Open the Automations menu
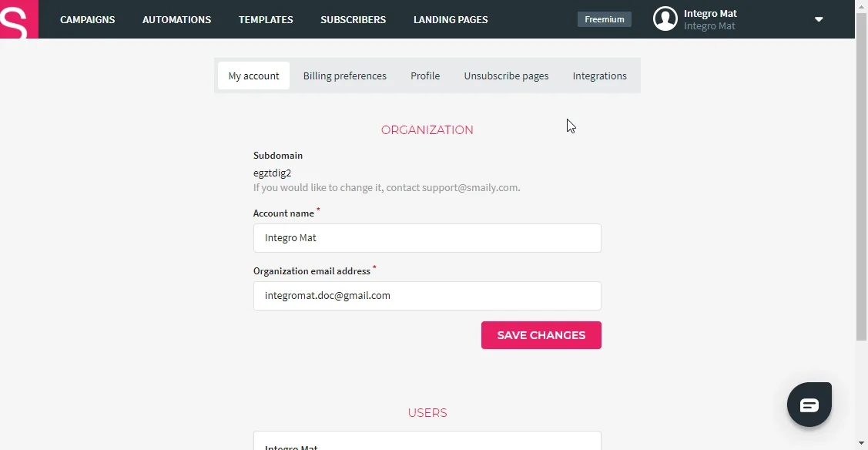Viewport: 868px width, 450px height. pyautogui.click(x=176, y=19)
